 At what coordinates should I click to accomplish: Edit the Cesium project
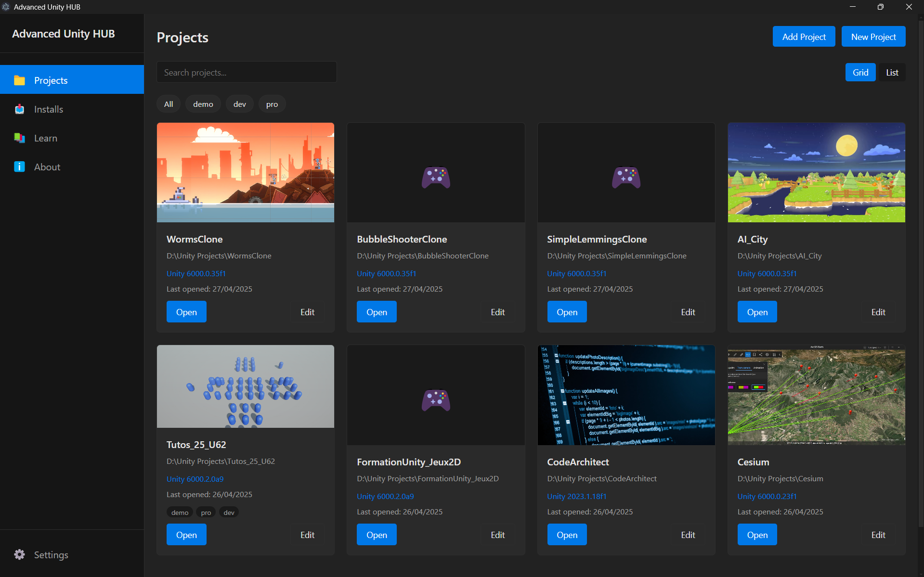(x=878, y=535)
